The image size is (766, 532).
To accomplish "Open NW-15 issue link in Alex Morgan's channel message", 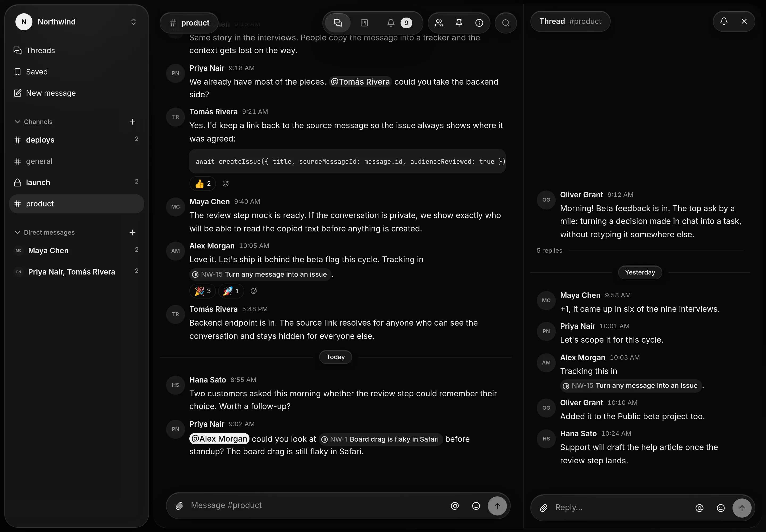I will pos(260,274).
